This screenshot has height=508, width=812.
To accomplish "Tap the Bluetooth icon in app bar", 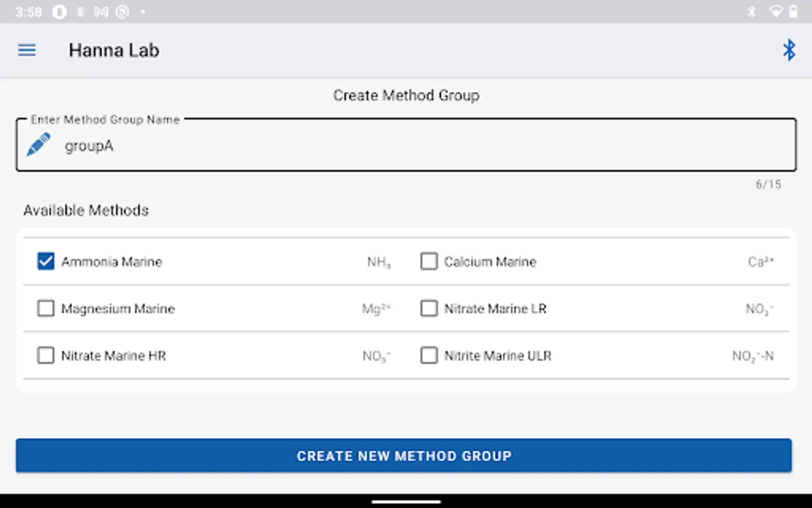I will pyautogui.click(x=789, y=50).
